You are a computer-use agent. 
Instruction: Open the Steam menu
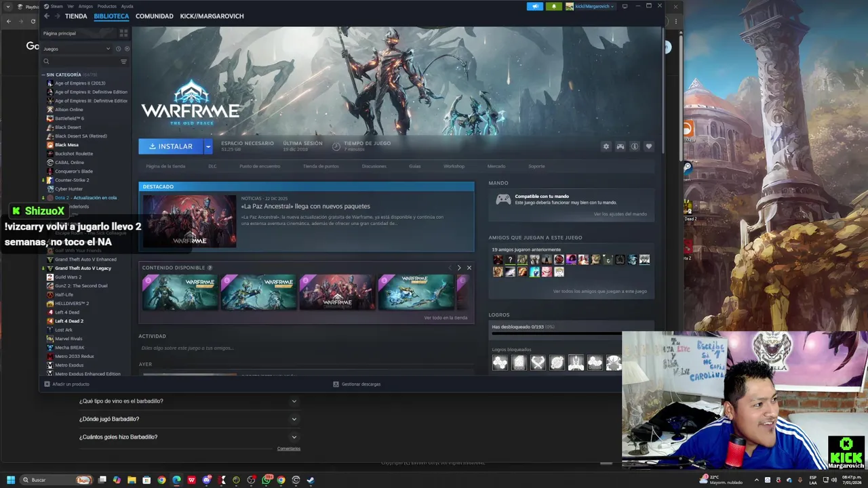[56, 6]
